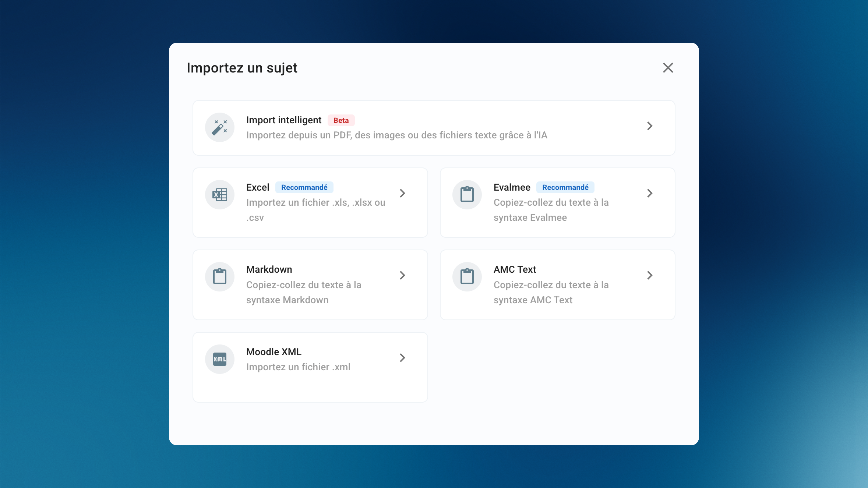Choose the Evalmee option title
This screenshot has width=868, height=488.
tap(512, 187)
